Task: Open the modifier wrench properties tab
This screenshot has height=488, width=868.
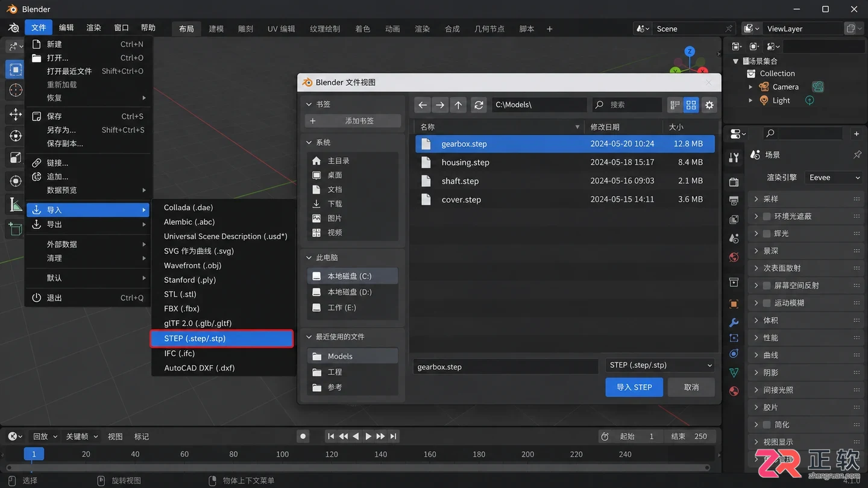Action: click(x=734, y=322)
